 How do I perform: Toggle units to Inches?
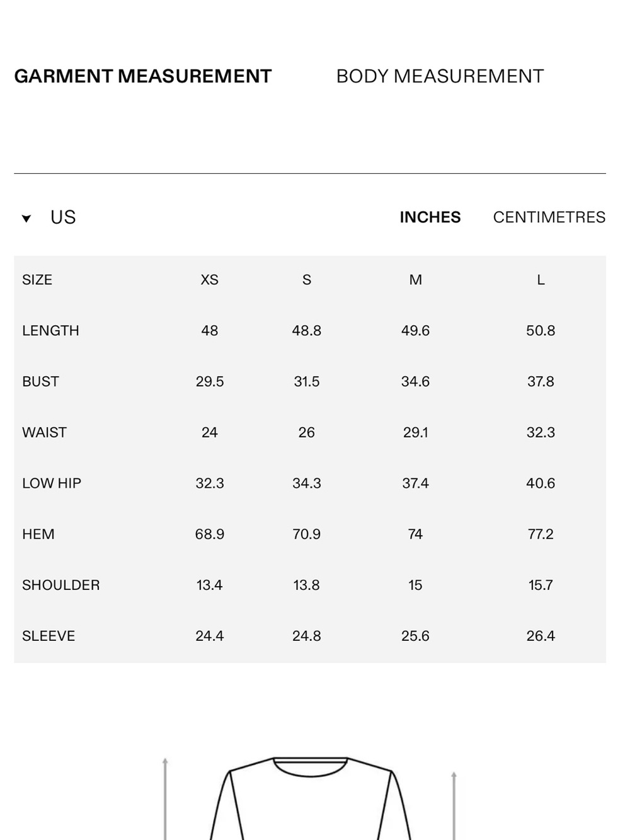coord(430,217)
